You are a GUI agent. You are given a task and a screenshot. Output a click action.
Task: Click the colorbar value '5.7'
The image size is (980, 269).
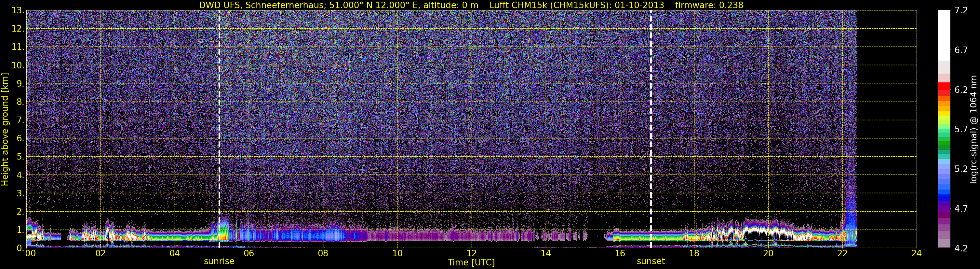click(x=961, y=130)
